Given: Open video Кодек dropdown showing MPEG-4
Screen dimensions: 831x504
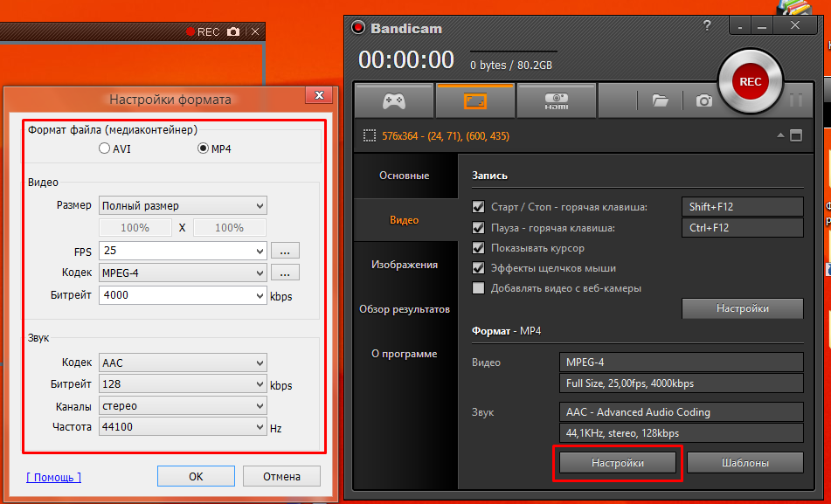Looking at the screenshot, I should [183, 273].
